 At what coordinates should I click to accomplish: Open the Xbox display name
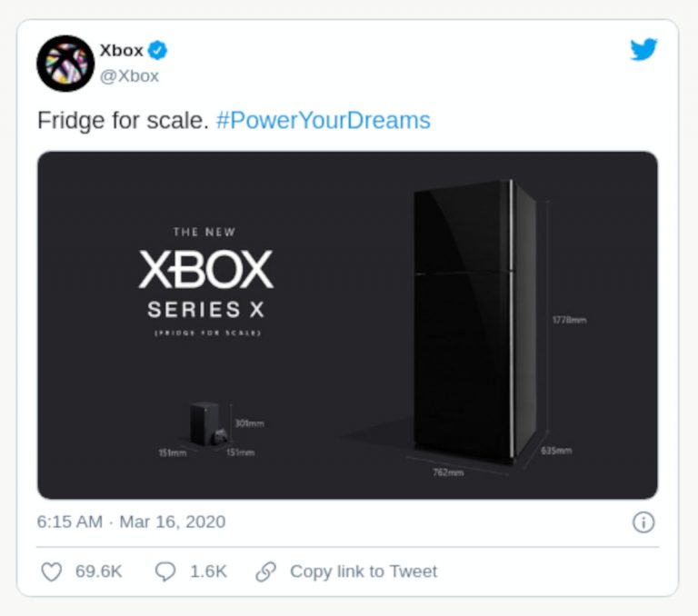click(121, 50)
